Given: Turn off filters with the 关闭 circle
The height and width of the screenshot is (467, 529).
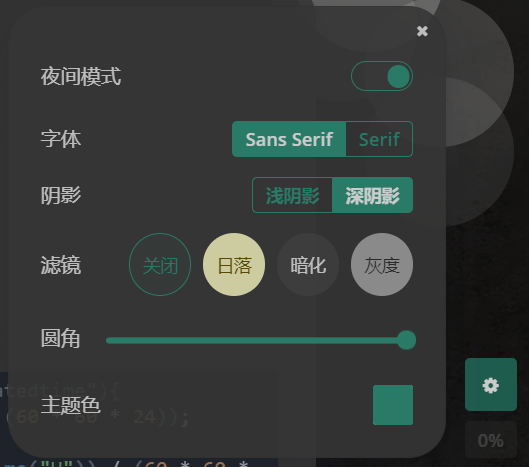Looking at the screenshot, I should coord(160,265).
